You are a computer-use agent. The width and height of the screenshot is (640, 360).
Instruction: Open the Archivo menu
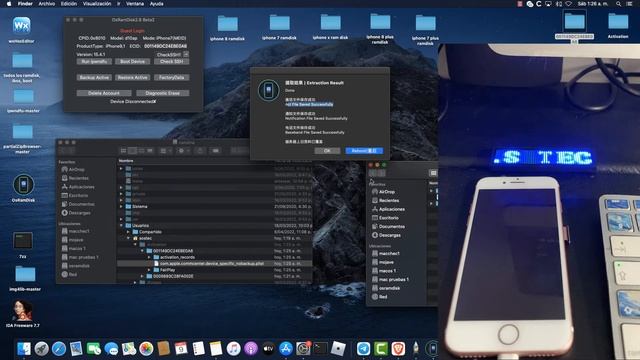(47, 4)
